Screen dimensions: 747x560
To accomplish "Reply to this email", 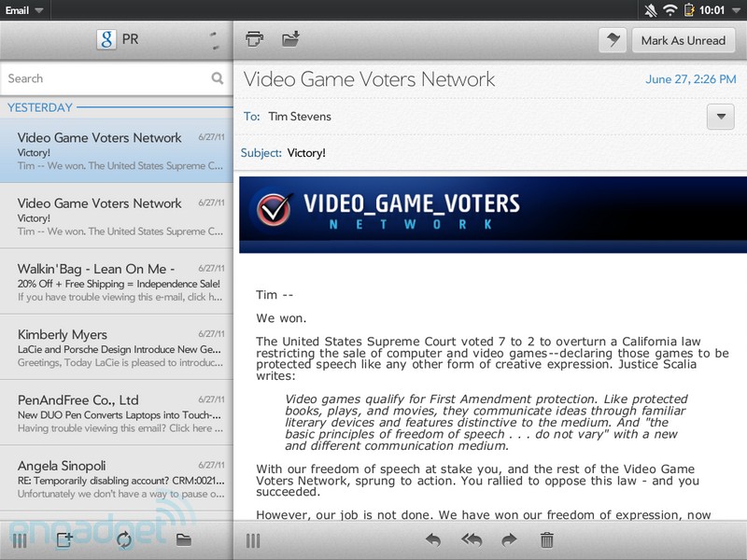I will coord(432,540).
